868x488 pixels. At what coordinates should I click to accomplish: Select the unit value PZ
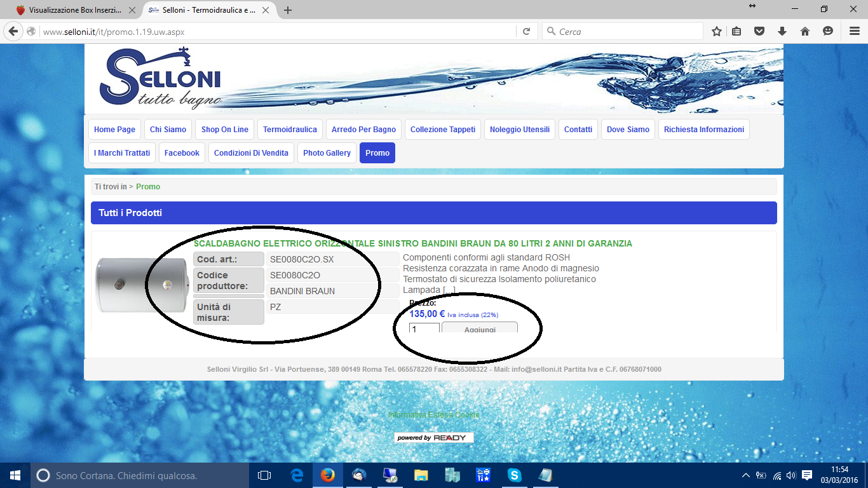pyautogui.click(x=275, y=307)
